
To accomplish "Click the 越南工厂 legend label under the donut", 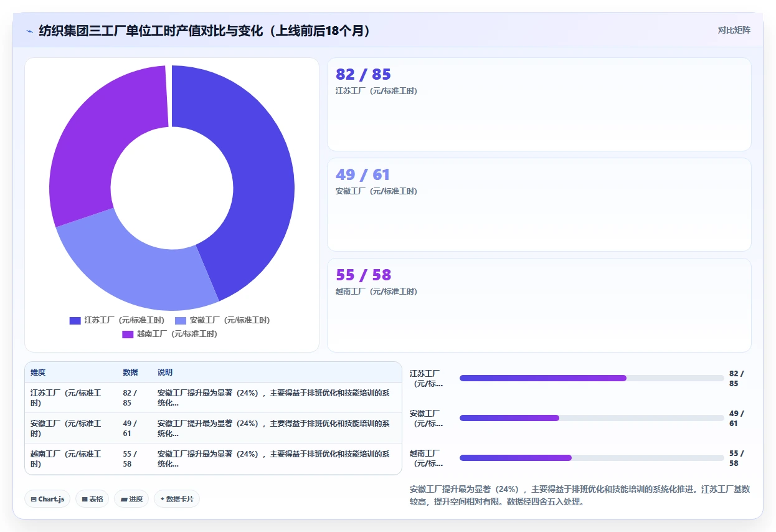I will tap(177, 334).
